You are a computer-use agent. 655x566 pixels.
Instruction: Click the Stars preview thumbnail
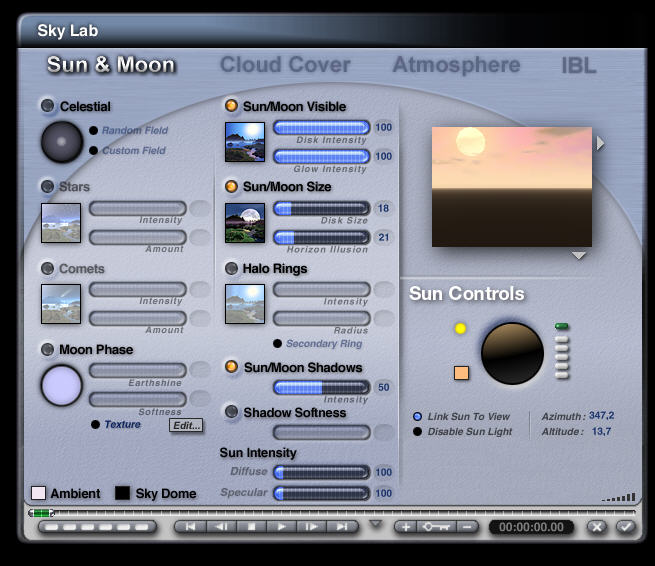coord(61,223)
